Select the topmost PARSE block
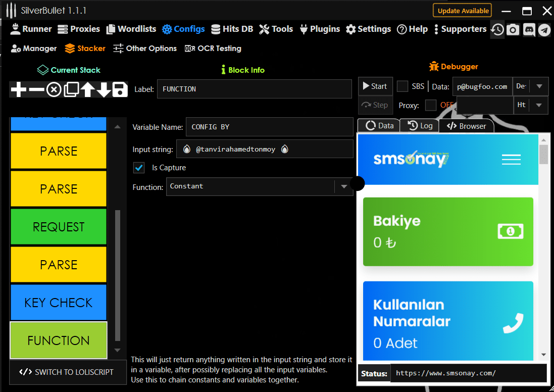 [x=59, y=151]
